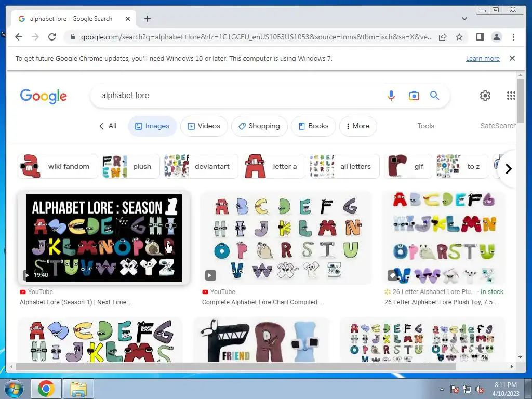
Task: Click the vertical scrollbar up arrow
Action: pyautogui.click(x=520, y=75)
